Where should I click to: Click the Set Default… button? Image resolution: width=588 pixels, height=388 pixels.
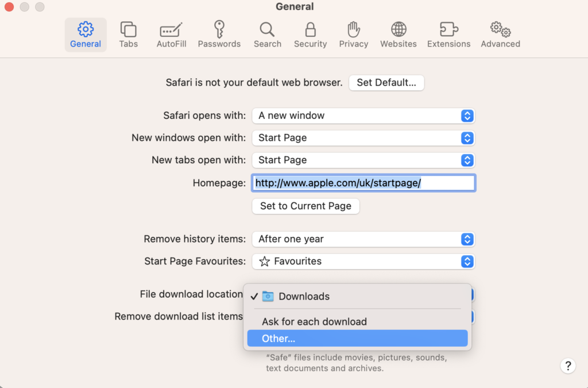tap(386, 83)
